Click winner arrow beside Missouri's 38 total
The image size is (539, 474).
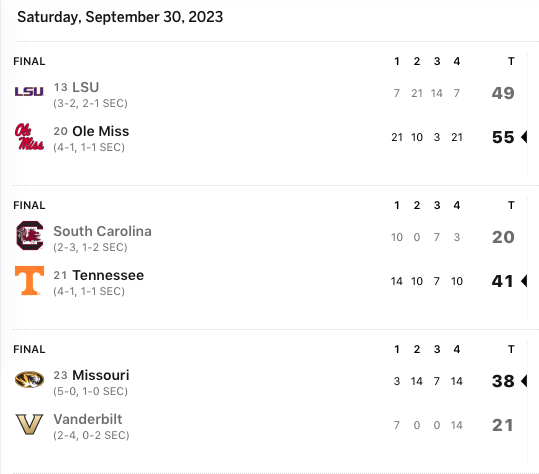(524, 381)
